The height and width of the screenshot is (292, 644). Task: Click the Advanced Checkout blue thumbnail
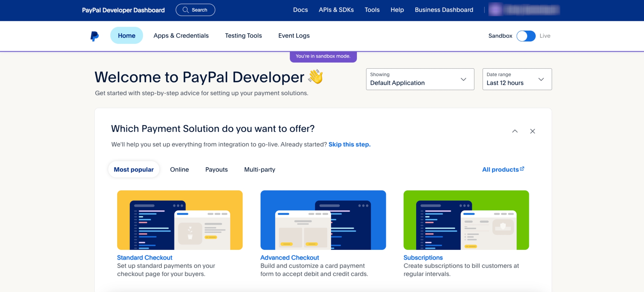tap(323, 220)
